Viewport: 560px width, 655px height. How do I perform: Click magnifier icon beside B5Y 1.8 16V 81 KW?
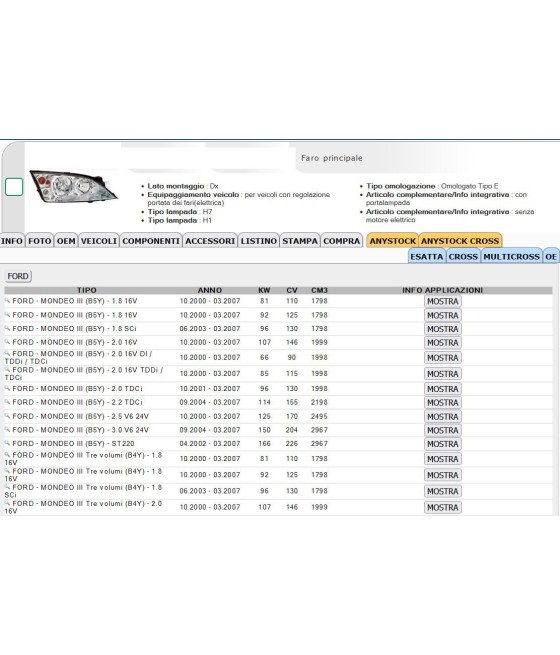point(7,300)
